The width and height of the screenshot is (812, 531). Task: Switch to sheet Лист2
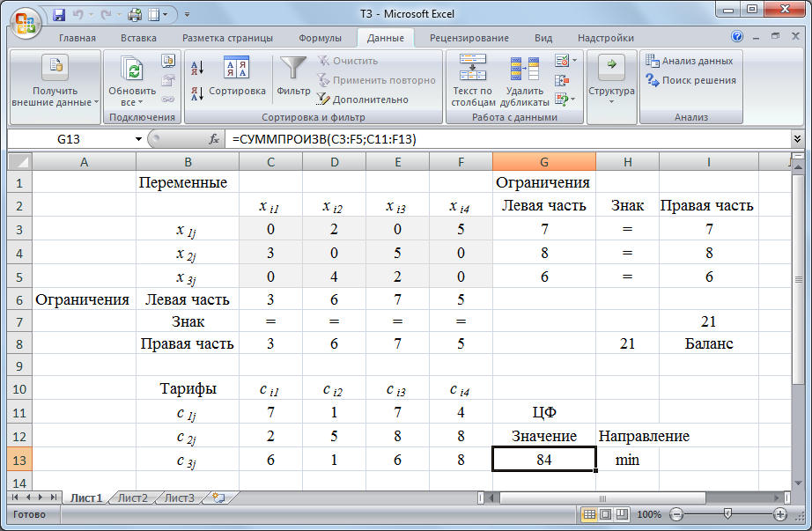[x=133, y=498]
